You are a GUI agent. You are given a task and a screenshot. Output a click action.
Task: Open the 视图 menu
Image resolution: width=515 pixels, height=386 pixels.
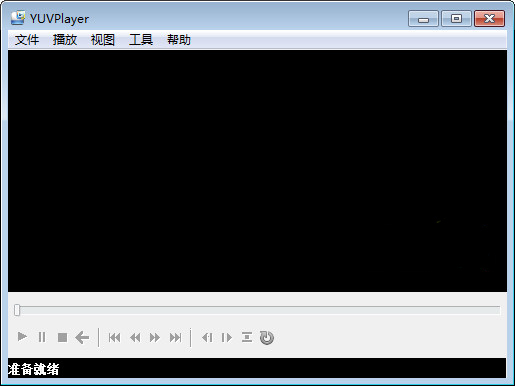(103, 40)
